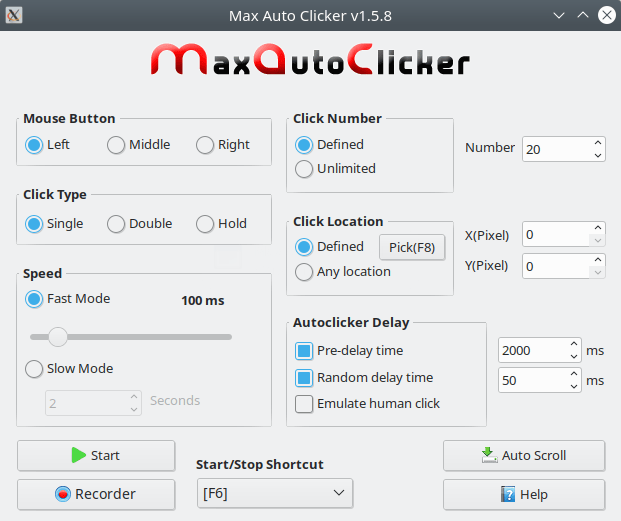Minimize window with down chevron
Screen dimensions: 621x521
tap(559, 15)
